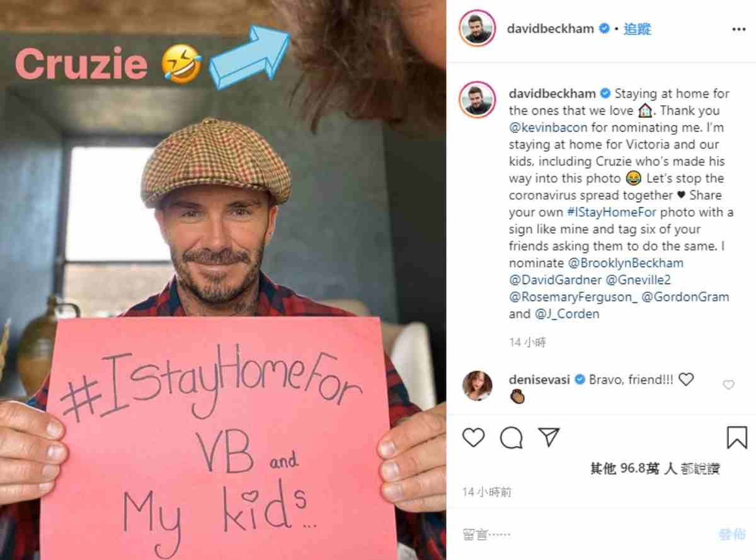Open the #IStayHomeFor hashtag link
The width and height of the screenshot is (756, 560).
click(602, 212)
